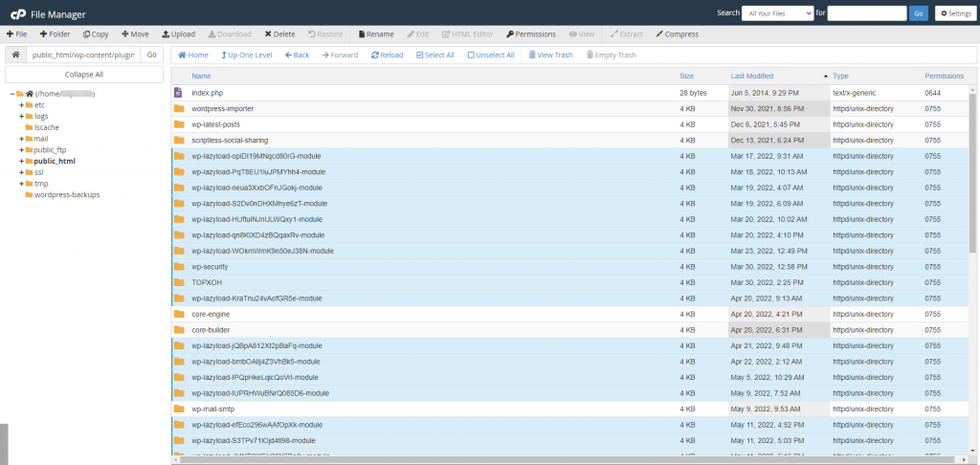Click Copy in the toolbar
The width and height of the screenshot is (980, 465).
coord(96,34)
